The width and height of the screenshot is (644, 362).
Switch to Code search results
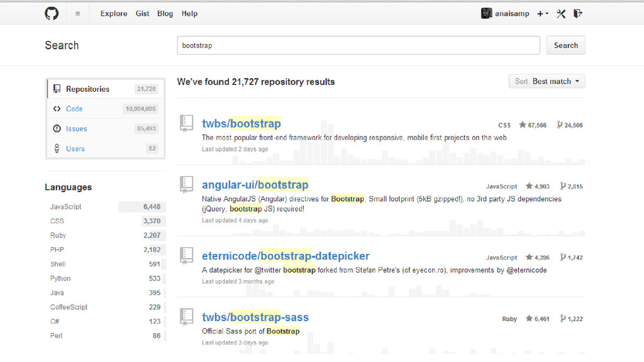[106, 109]
